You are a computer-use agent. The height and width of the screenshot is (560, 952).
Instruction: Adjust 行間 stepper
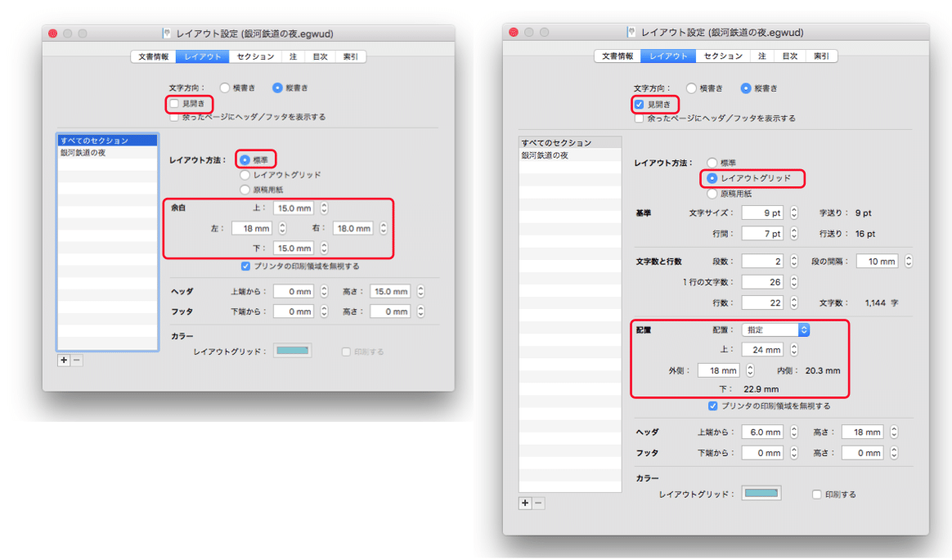[794, 234]
